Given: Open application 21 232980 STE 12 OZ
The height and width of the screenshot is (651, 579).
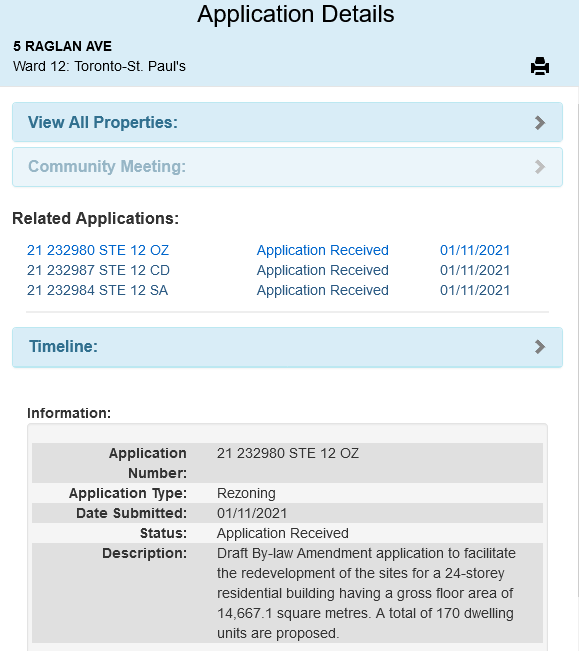Looking at the screenshot, I should click(98, 250).
